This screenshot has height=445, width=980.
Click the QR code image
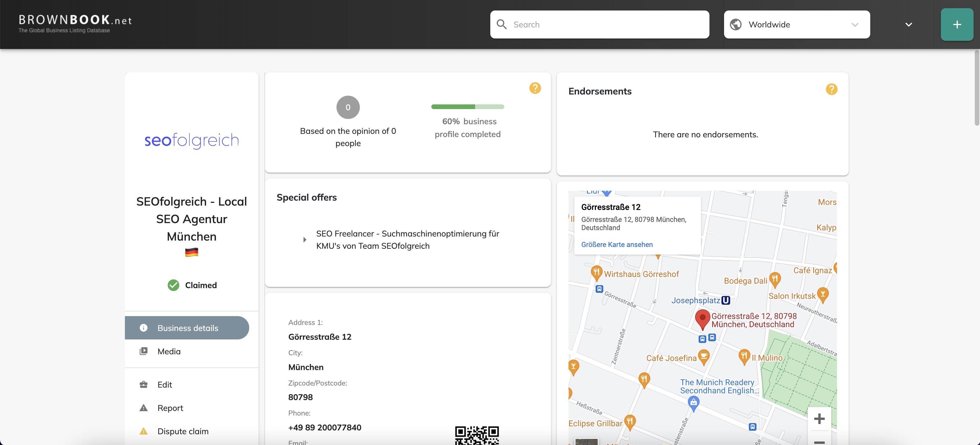(477, 435)
